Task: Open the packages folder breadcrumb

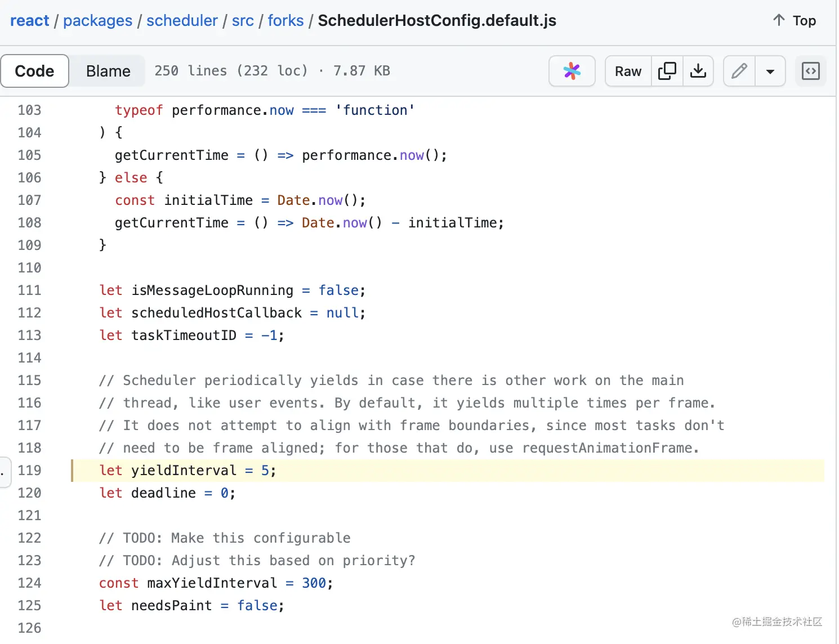Action: click(97, 20)
